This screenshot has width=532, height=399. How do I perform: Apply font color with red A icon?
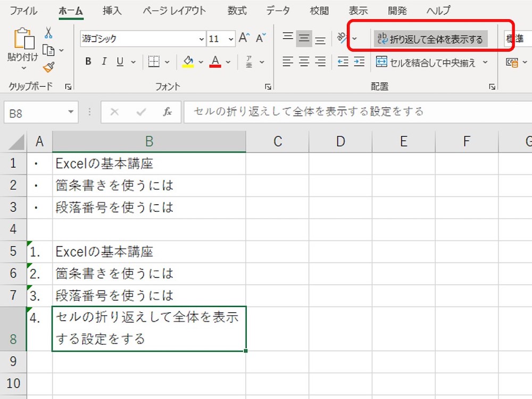pyautogui.click(x=215, y=61)
